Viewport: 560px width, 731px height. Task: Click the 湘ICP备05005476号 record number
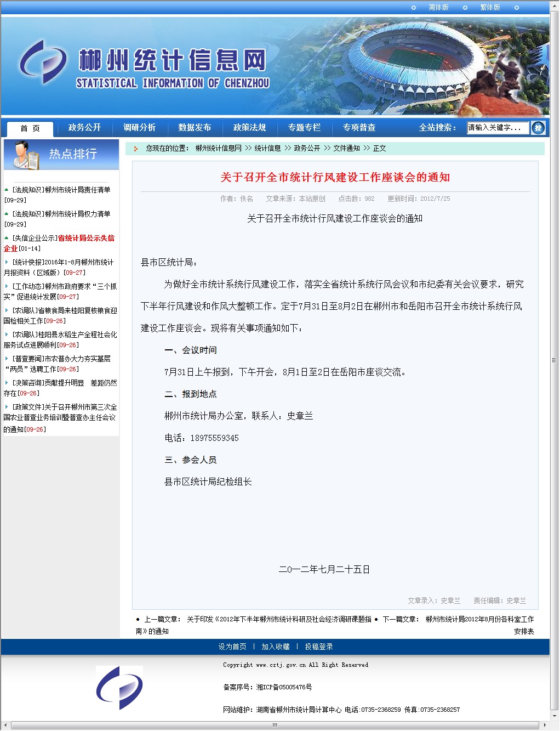(284, 687)
